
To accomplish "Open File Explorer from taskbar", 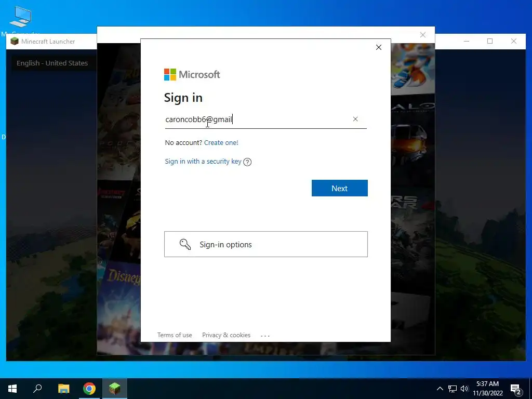I will (x=63, y=389).
